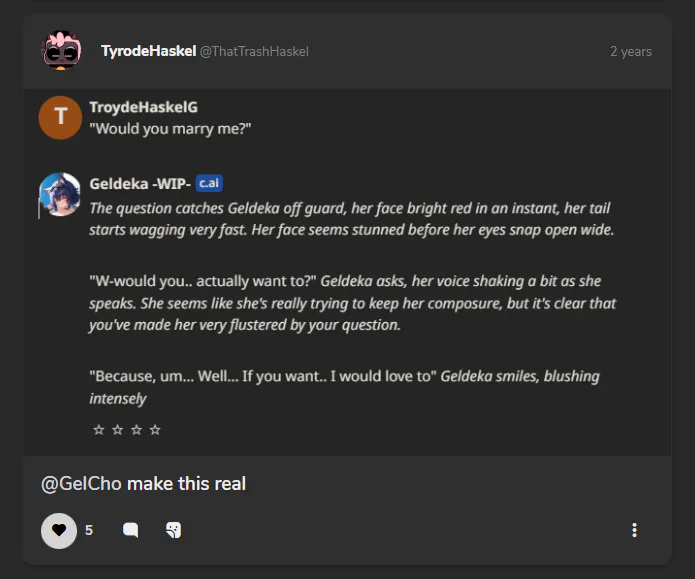The width and height of the screenshot is (695, 579).
Task: Select the Geldeka character avatar
Action: pos(59,194)
